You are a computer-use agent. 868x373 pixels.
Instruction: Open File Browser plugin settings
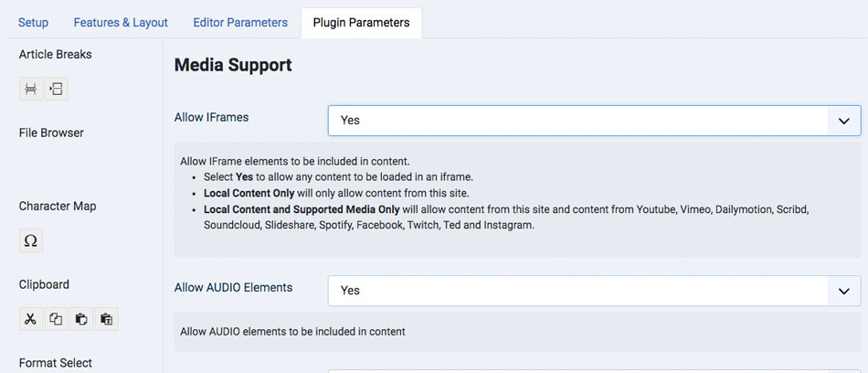coord(51,133)
